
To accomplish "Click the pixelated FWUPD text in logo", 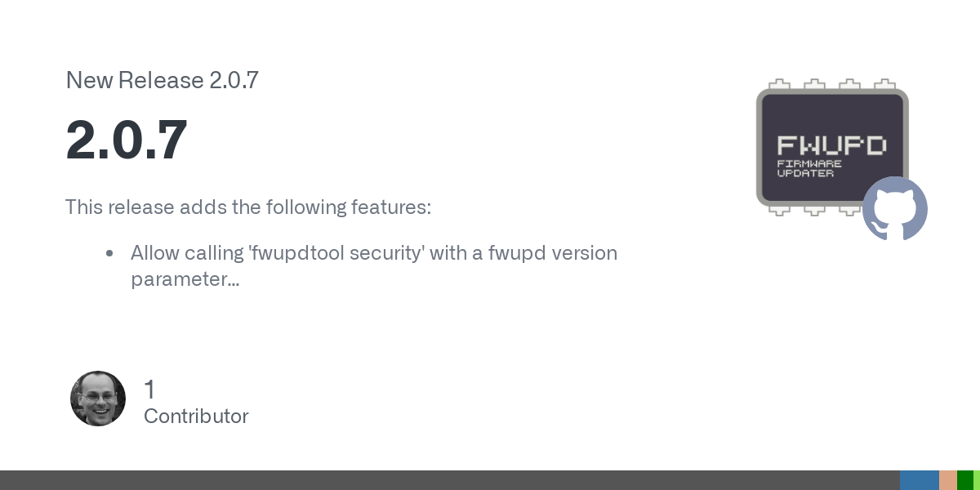I will (x=831, y=145).
